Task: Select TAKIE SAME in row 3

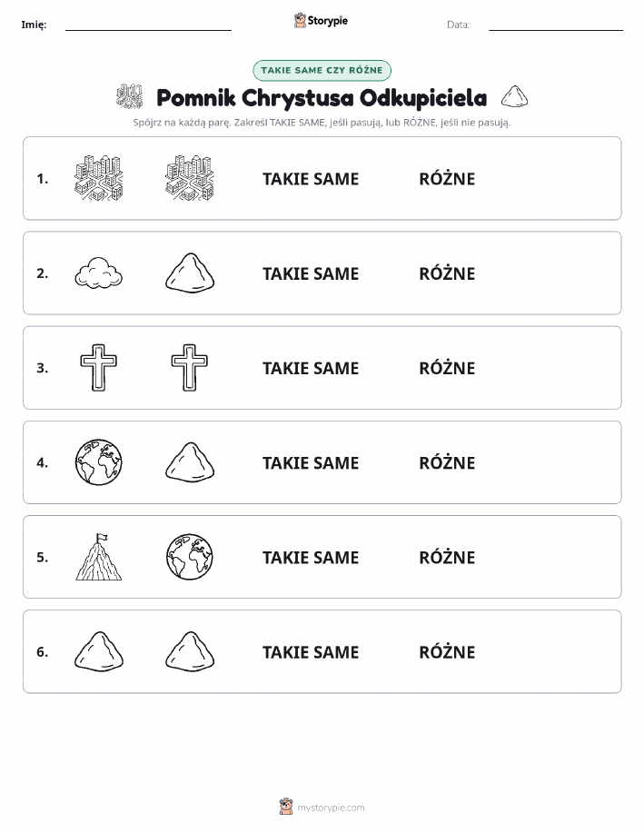Action: click(x=311, y=368)
